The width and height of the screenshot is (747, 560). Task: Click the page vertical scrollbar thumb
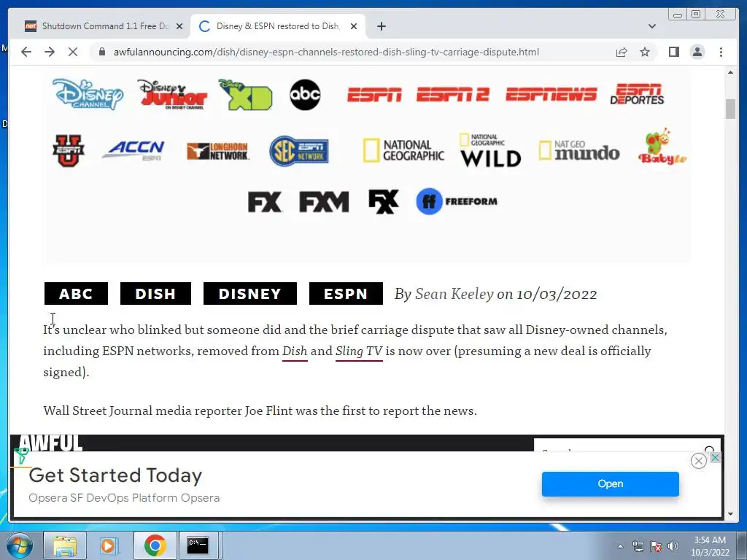pos(730,109)
